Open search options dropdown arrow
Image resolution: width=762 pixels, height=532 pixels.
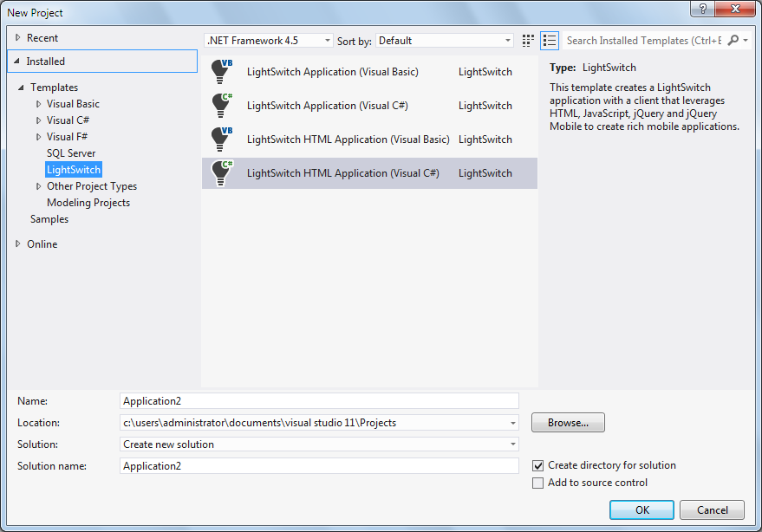tap(746, 41)
